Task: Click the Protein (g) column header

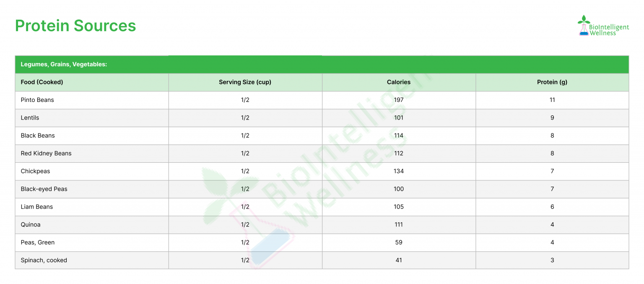Action: (552, 82)
